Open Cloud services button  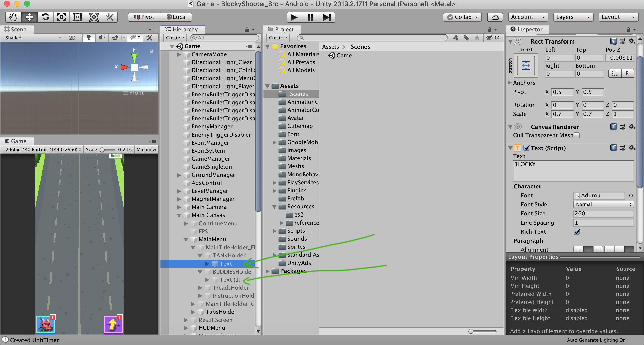pos(495,17)
